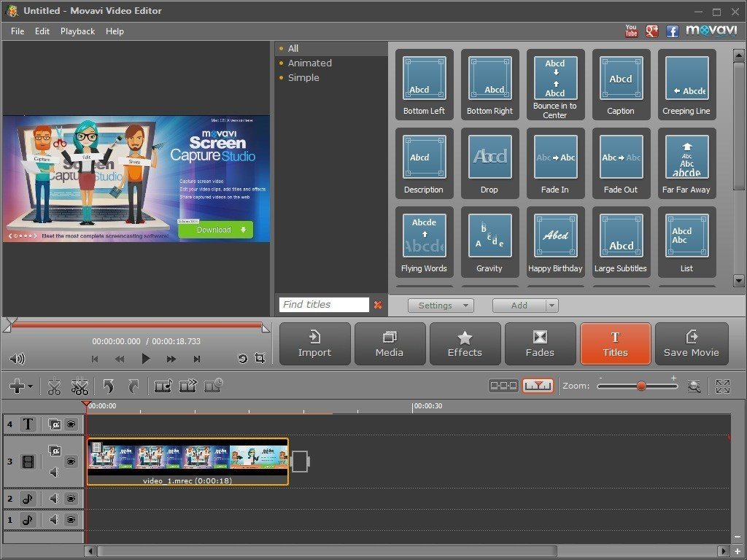Toggle visibility eye on track 4

(x=71, y=424)
